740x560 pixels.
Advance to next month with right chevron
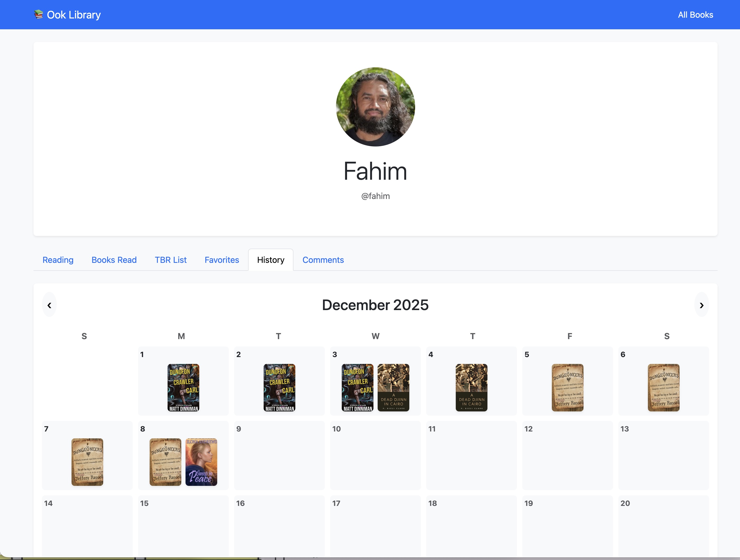701,305
